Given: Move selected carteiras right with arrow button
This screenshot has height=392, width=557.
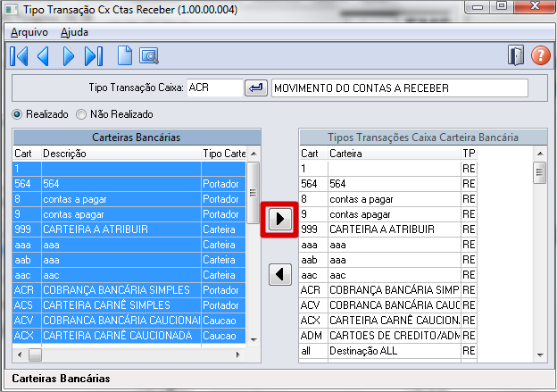Looking at the screenshot, I should point(280,219).
